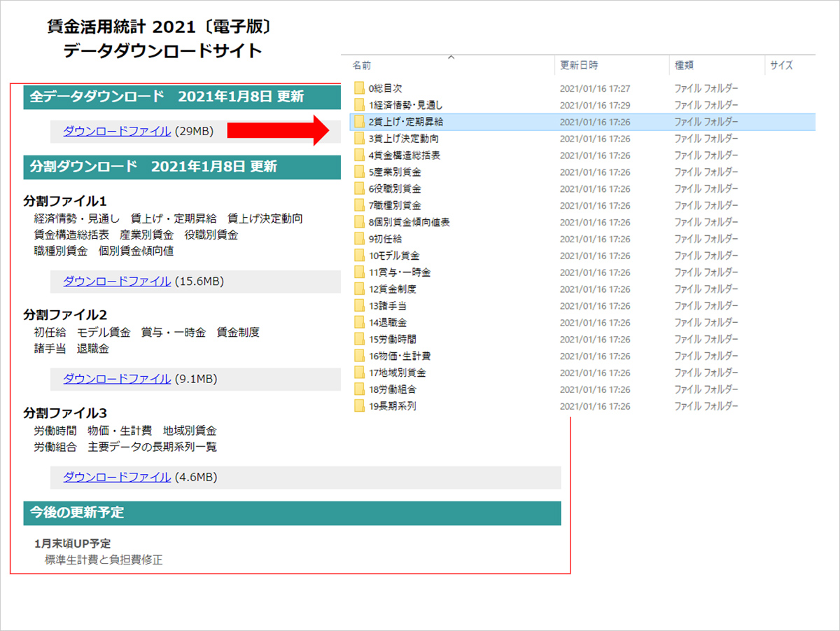Open the 15労働時間 folder icon
Viewport: 840px width, 631px height.
coord(360,340)
